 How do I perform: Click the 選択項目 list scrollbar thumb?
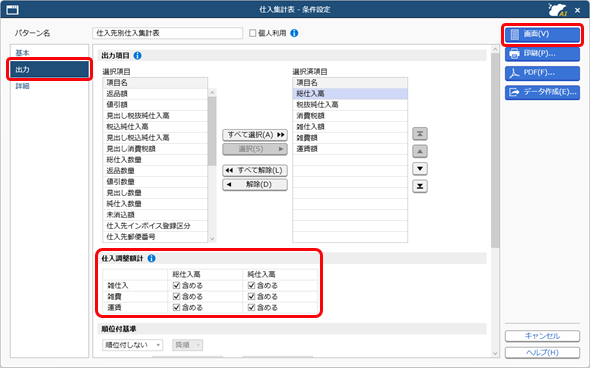coord(212,131)
